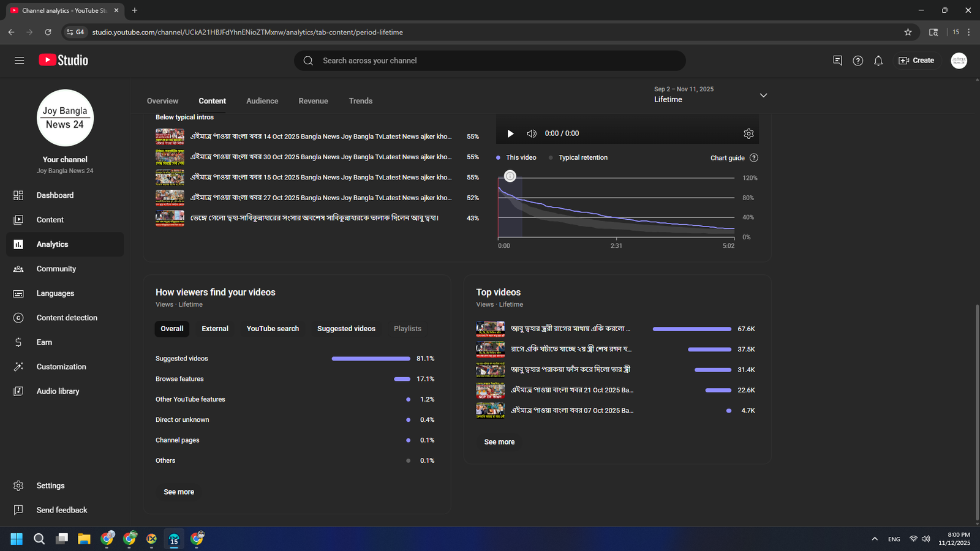The image size is (980, 551).
Task: Click See more under Top videos
Action: (x=499, y=442)
